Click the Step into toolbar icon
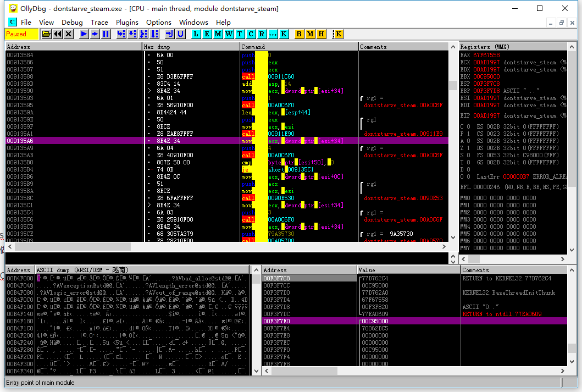This screenshot has width=582, height=392. [x=121, y=34]
